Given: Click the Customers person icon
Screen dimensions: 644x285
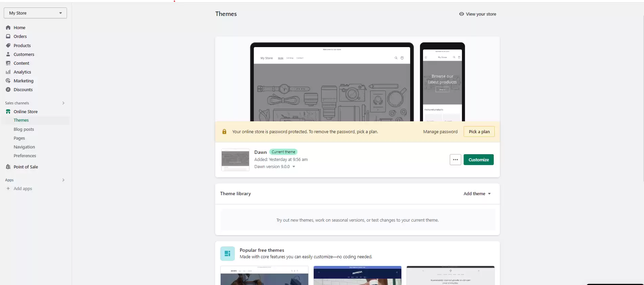Looking at the screenshot, I should [x=8, y=54].
